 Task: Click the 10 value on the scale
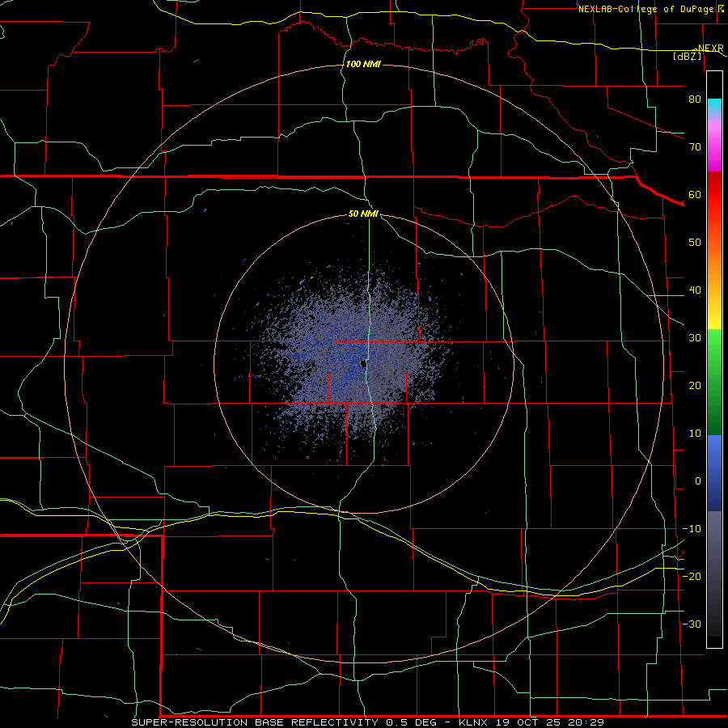695,434
